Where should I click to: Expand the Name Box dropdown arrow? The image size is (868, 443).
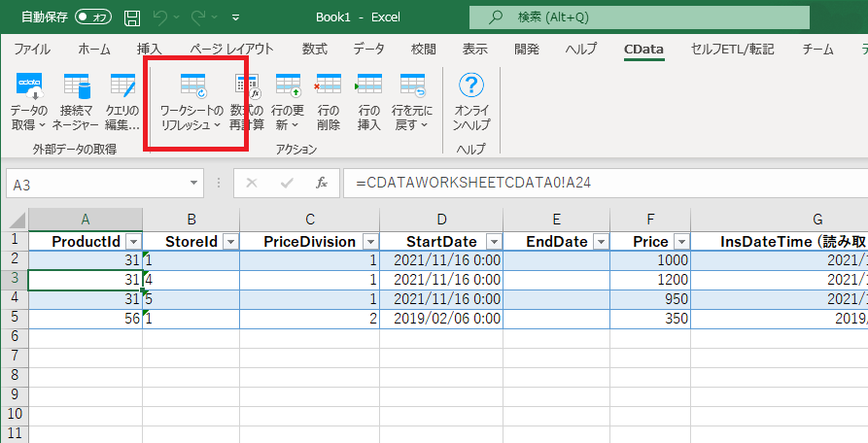tap(193, 183)
